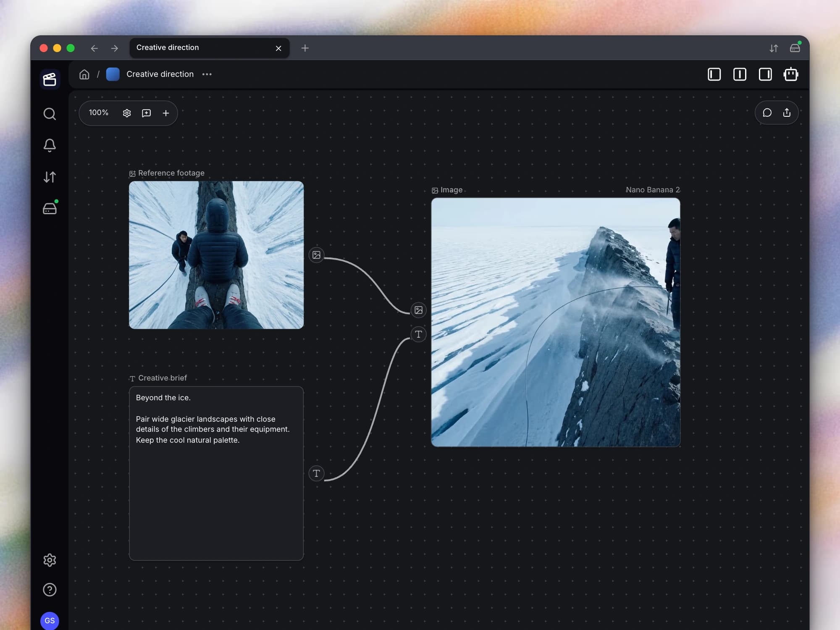The height and width of the screenshot is (630, 840).
Task: Navigate forward with the right arrow
Action: [115, 48]
